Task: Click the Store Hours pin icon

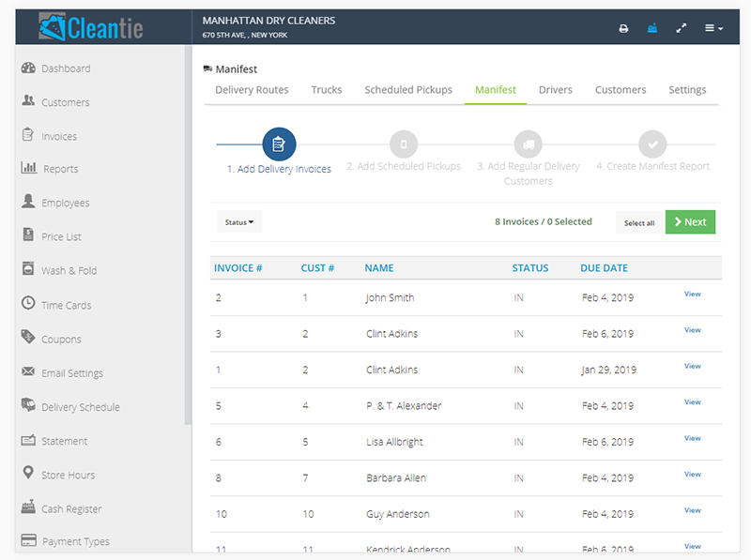Action: tap(28, 475)
